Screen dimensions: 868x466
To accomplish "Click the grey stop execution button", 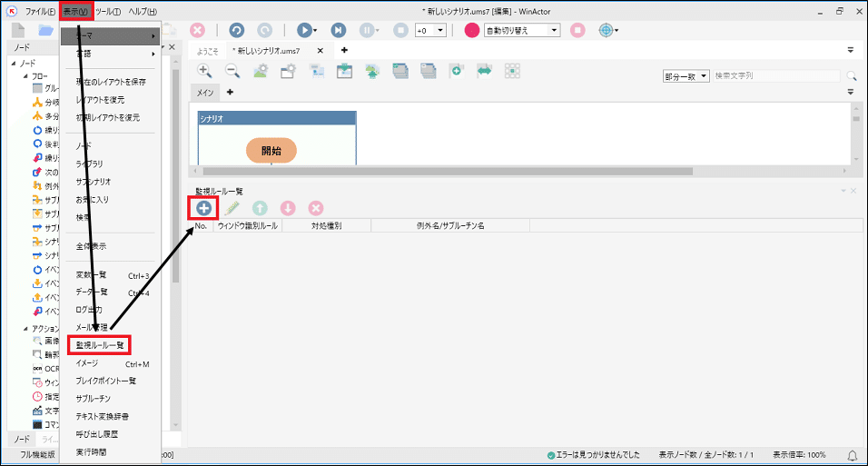I will coord(400,31).
